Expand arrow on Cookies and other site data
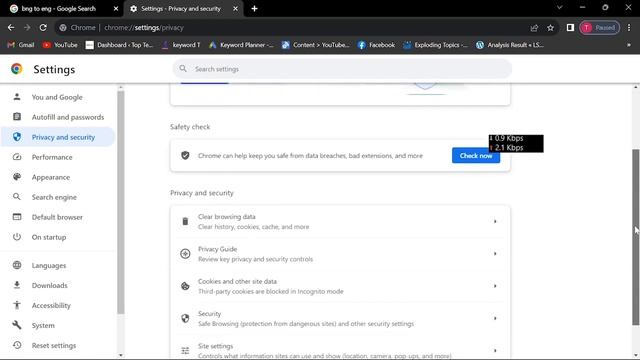This screenshot has width=640, height=360. point(495,286)
